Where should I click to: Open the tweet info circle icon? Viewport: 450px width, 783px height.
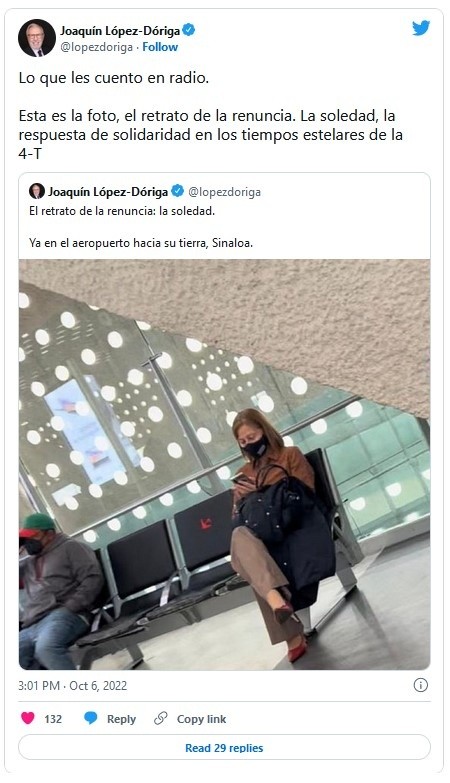click(x=421, y=685)
